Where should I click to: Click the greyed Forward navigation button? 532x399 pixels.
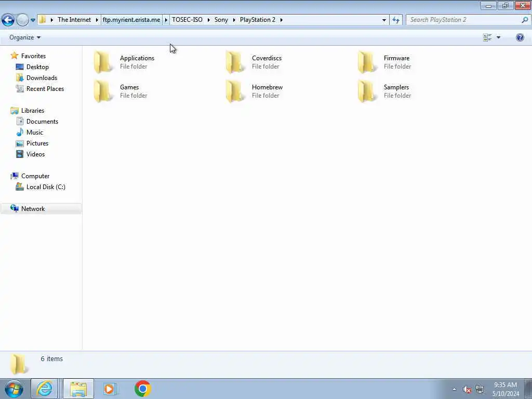[22, 20]
